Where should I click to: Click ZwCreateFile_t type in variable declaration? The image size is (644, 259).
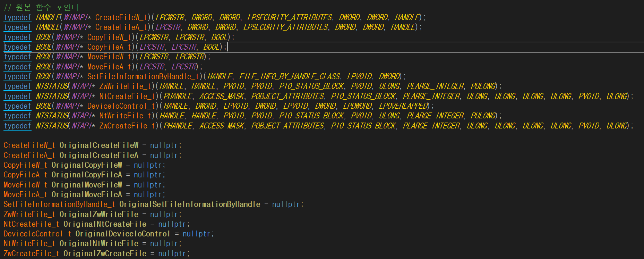[31, 253]
